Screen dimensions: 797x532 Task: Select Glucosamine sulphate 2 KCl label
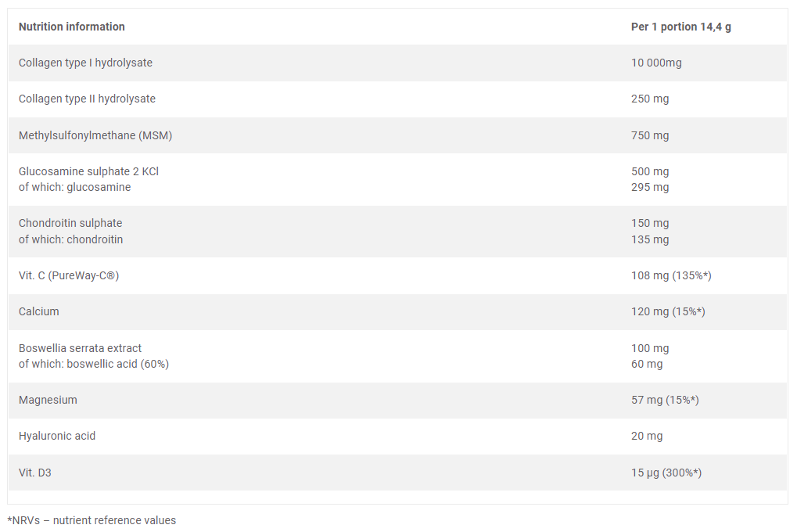coord(88,172)
